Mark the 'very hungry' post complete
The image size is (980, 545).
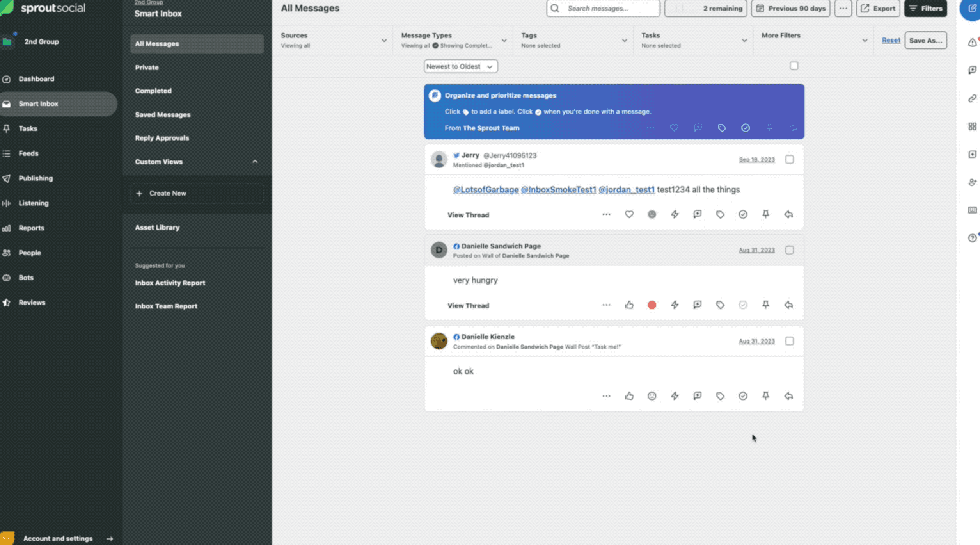(x=743, y=305)
